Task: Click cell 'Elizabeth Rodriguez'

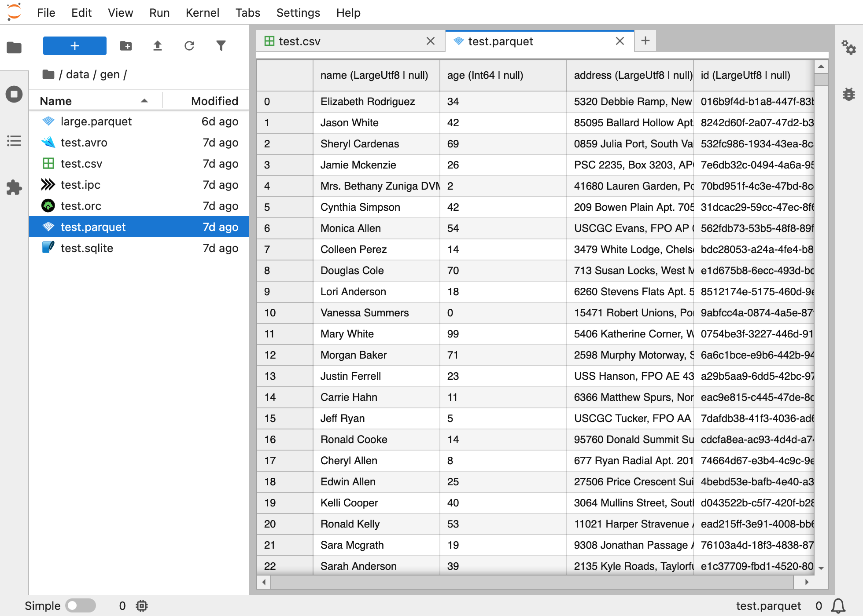Action: (x=376, y=102)
